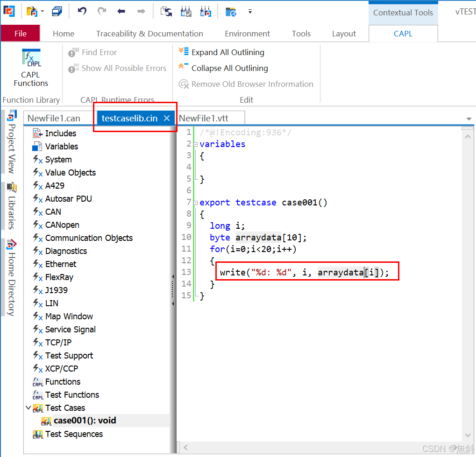Image resolution: width=476 pixels, height=457 pixels.
Task: Select the CAN function category
Action: [x=47, y=211]
